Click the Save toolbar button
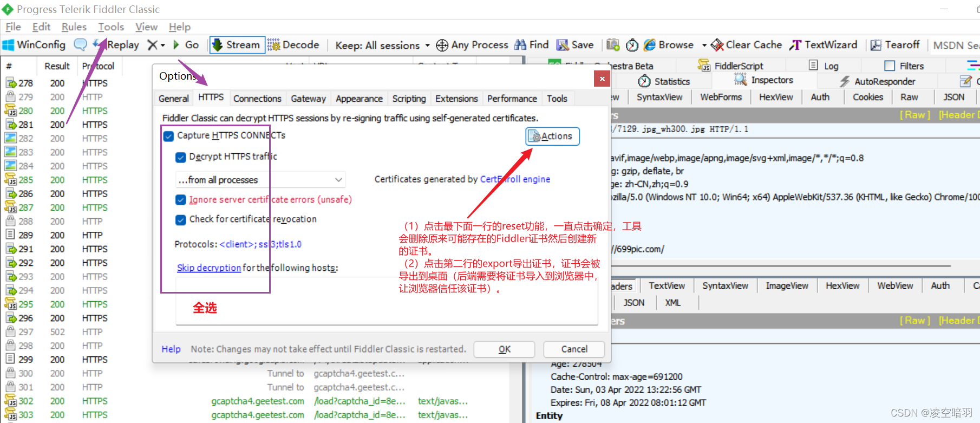980x423 pixels. point(575,45)
